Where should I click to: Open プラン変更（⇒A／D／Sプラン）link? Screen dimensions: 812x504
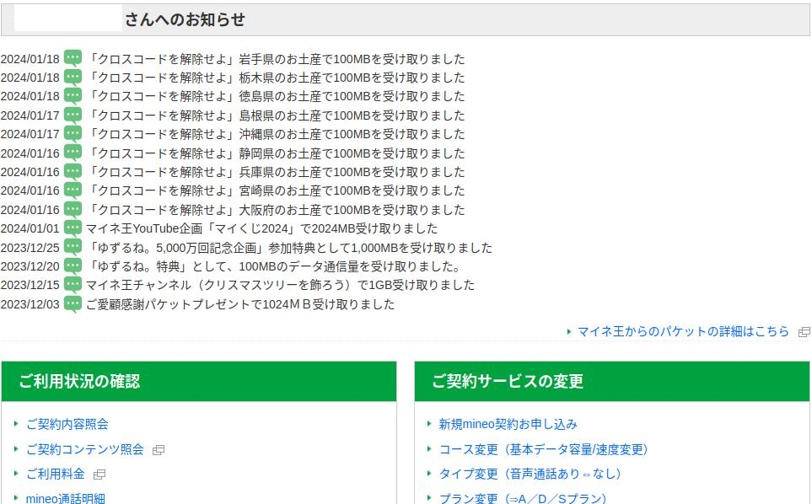[x=522, y=498]
